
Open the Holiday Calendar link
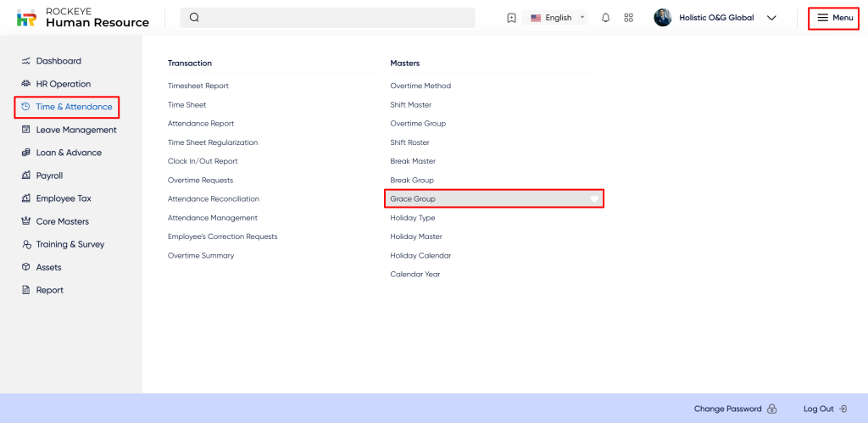pos(420,255)
